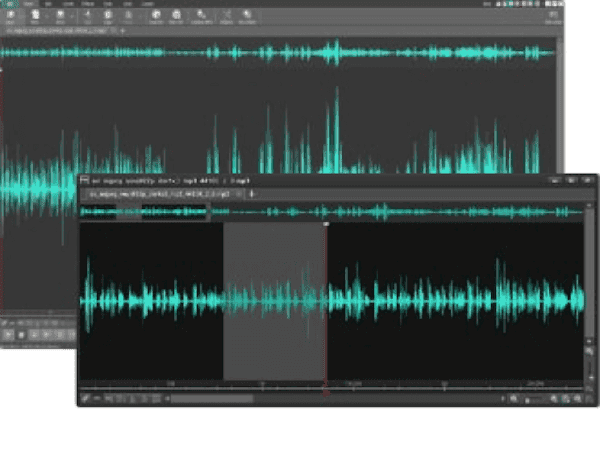
Task: Click the scroll-left arrow beside the horizontal scrollbar
Action: 167,399
